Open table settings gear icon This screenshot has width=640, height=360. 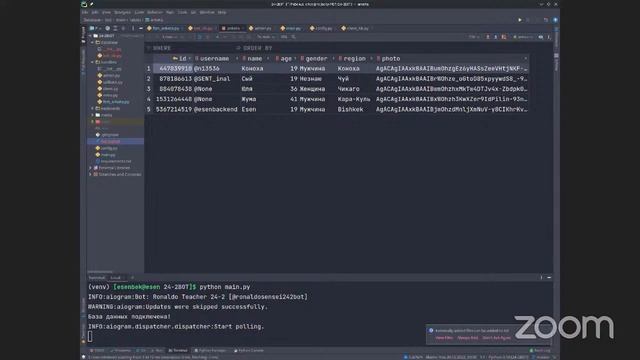(549, 37)
